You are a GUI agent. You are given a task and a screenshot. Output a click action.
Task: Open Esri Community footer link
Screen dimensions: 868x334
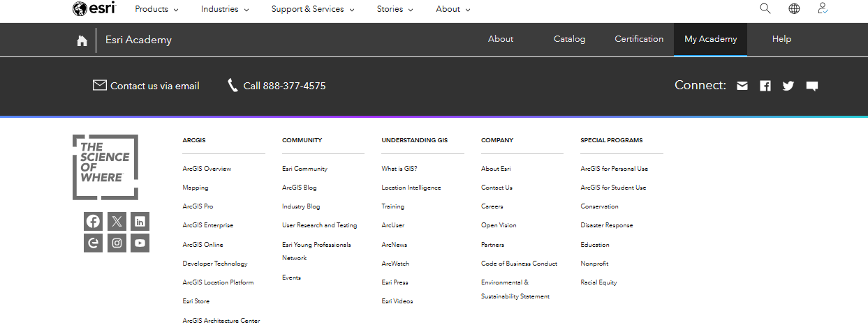click(304, 169)
